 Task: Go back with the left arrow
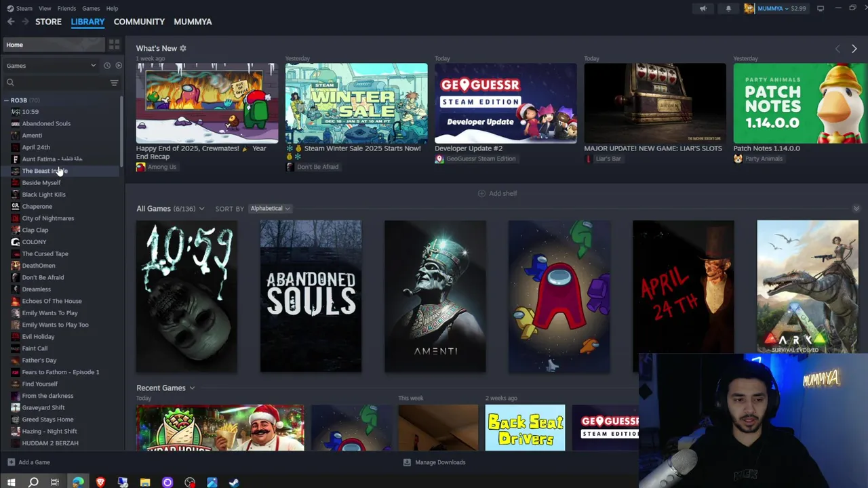[11, 22]
